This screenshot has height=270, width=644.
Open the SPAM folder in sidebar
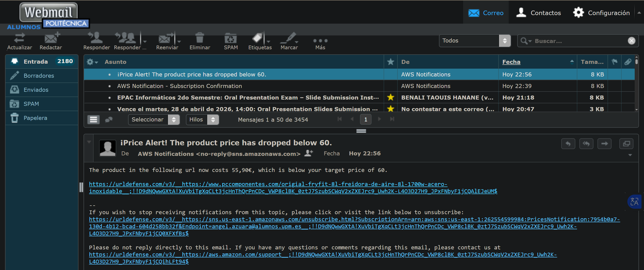click(x=42, y=104)
